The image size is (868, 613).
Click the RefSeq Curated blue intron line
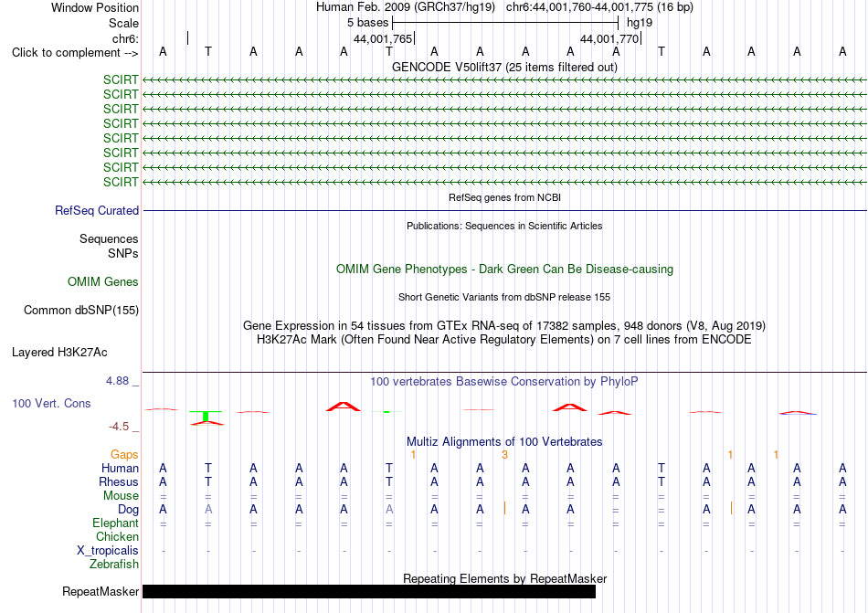click(504, 211)
